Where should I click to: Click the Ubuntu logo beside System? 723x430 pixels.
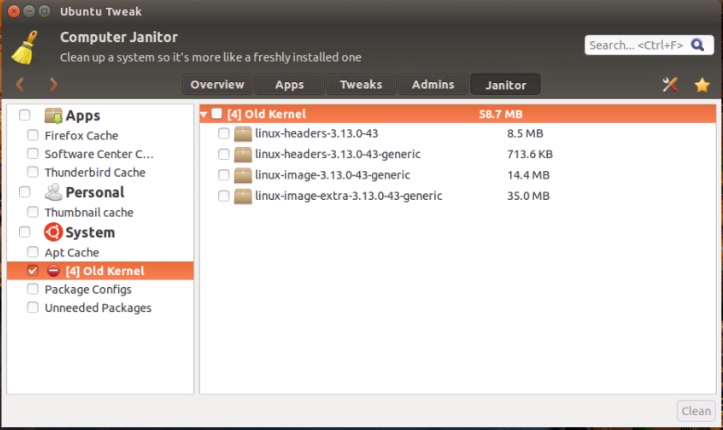pos(53,232)
